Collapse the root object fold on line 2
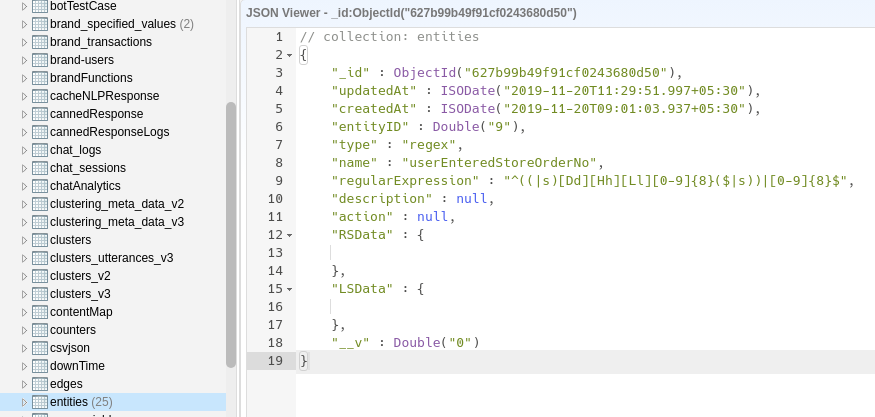Screen dimensions: 875x417 coord(289,55)
